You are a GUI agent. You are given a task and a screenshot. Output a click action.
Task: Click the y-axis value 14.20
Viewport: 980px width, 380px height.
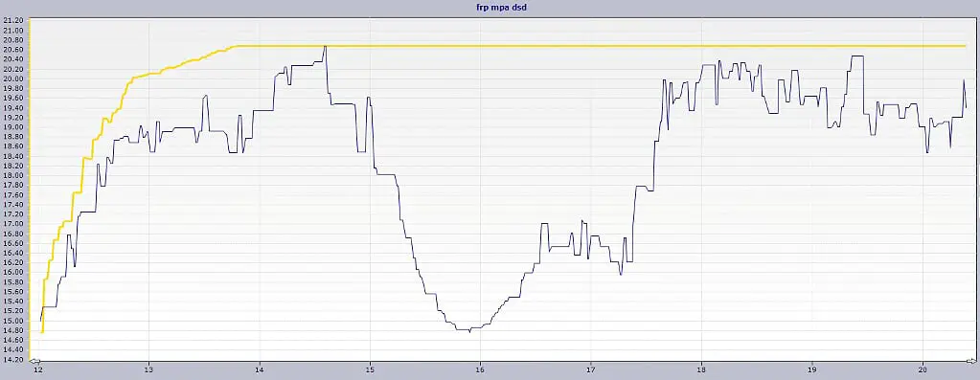[13, 359]
